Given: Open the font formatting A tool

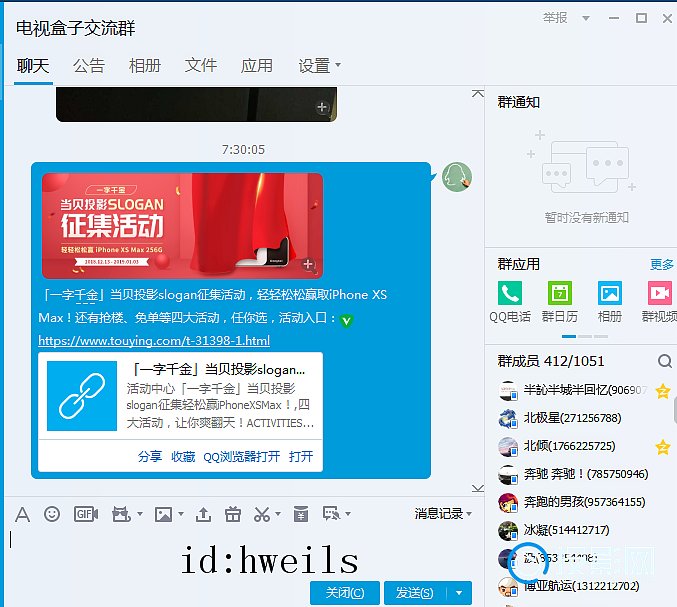Looking at the screenshot, I should (22, 514).
